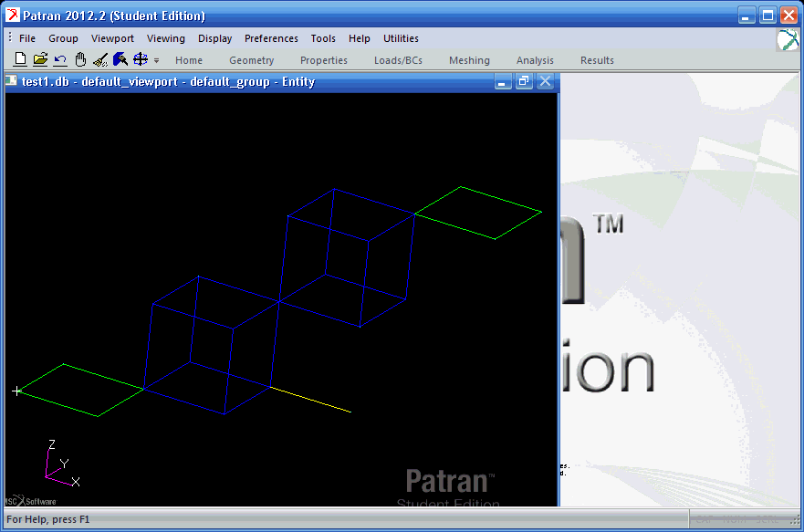Open the Utilities menu

pyautogui.click(x=401, y=38)
